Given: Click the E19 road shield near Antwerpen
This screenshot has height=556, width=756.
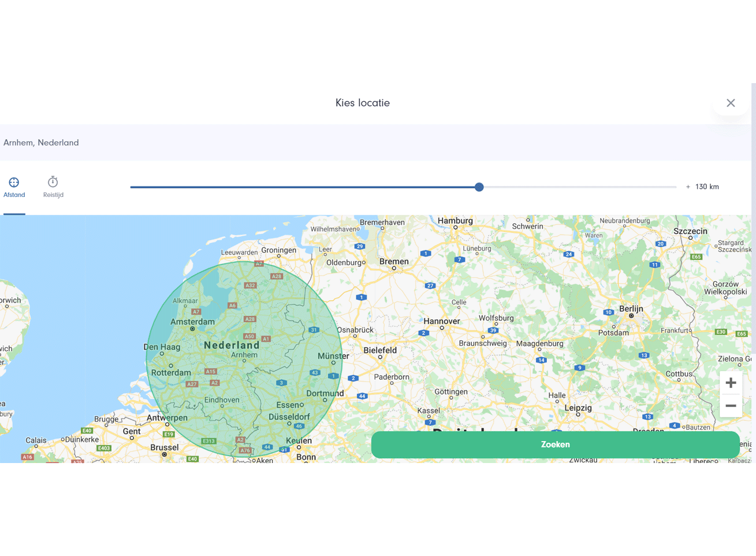Looking at the screenshot, I should (x=169, y=434).
